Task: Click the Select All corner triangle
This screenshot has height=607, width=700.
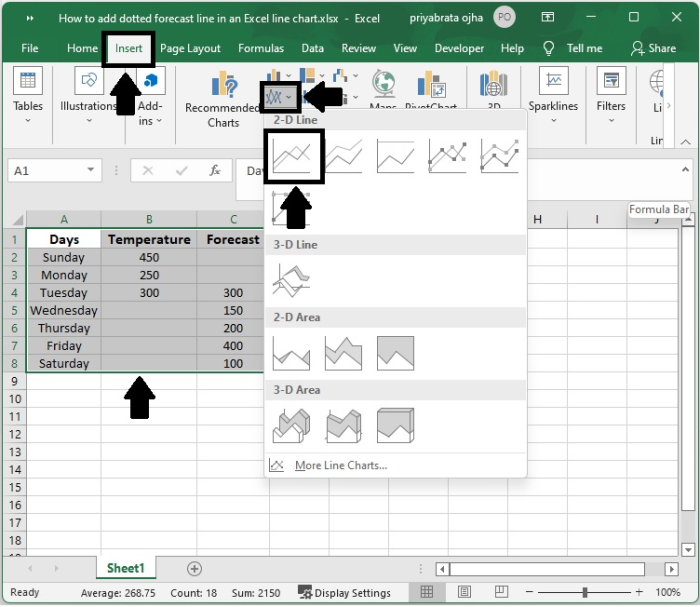Action: (17, 220)
